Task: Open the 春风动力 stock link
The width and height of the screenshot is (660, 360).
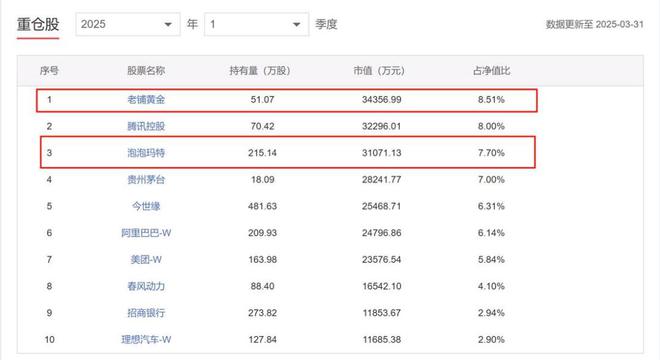Action: [146, 286]
